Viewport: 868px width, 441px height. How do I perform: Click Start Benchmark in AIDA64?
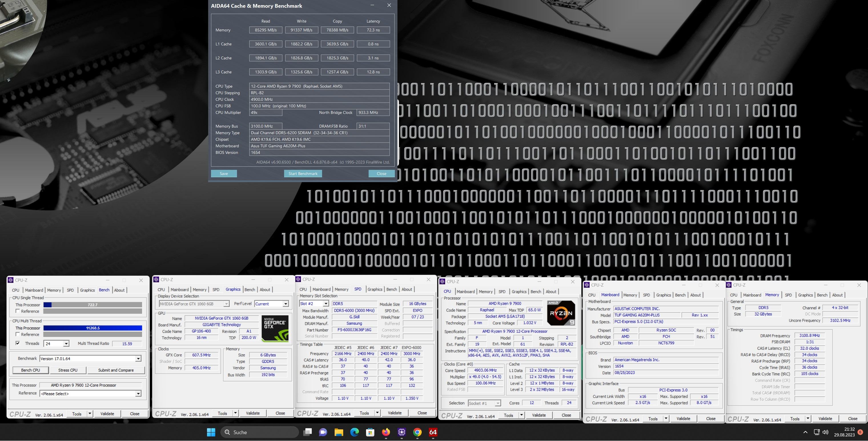click(x=303, y=174)
